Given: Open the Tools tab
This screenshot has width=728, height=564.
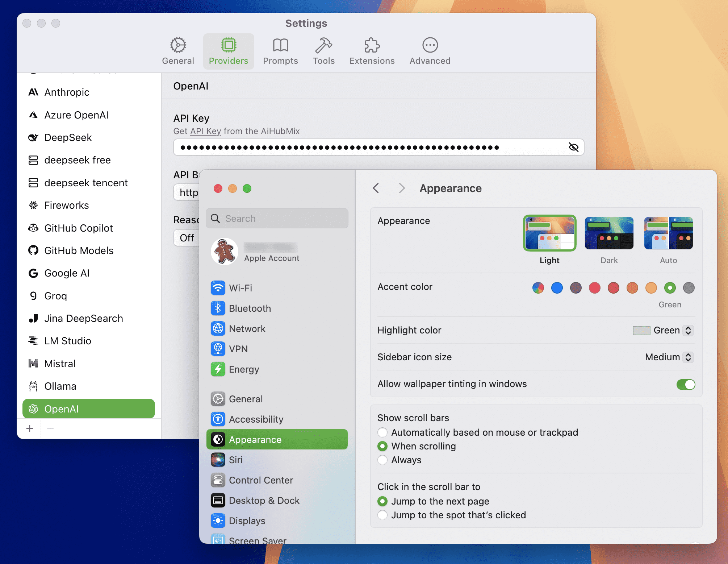Looking at the screenshot, I should point(324,51).
